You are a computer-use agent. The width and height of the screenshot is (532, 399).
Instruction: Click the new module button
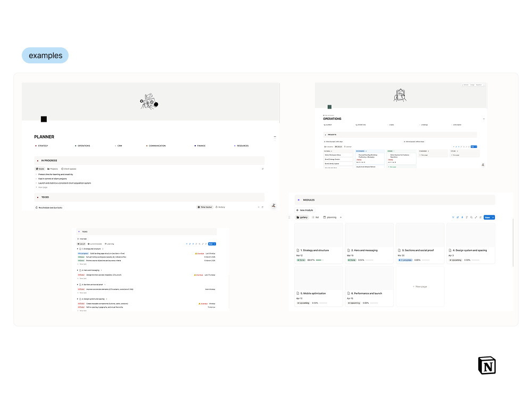305,210
